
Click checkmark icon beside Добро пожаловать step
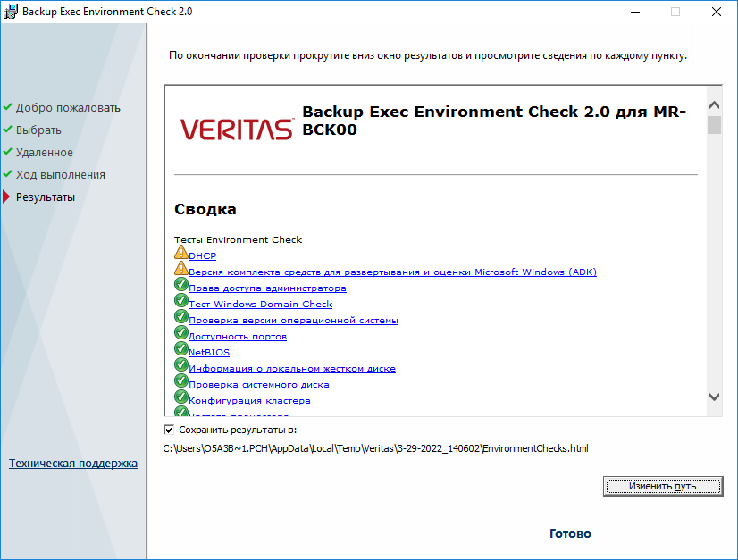click(7, 107)
